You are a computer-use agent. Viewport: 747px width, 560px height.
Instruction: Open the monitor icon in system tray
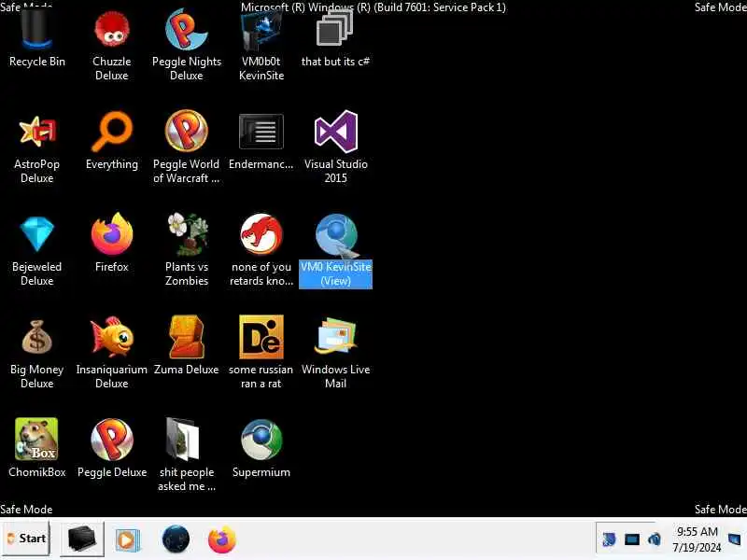632,539
